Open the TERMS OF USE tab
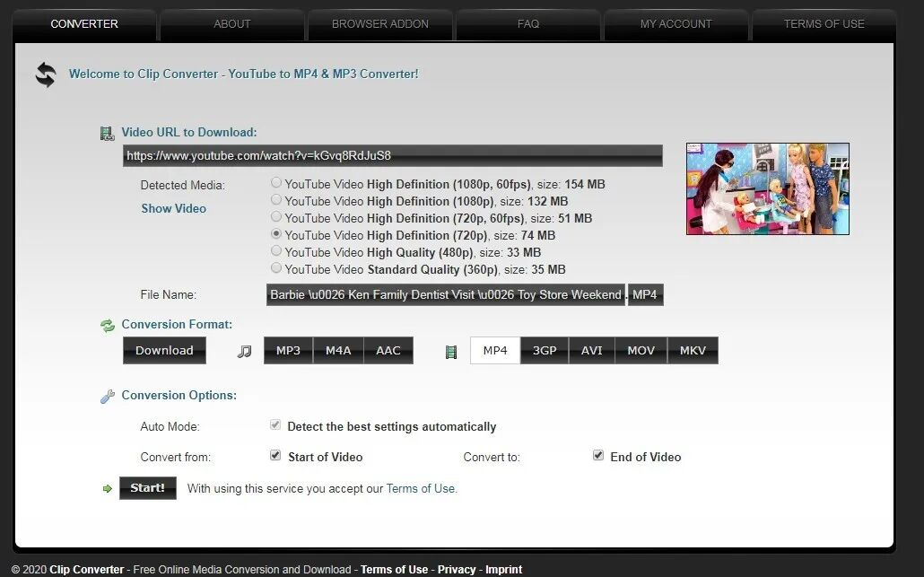The image size is (924, 577). coord(824,24)
